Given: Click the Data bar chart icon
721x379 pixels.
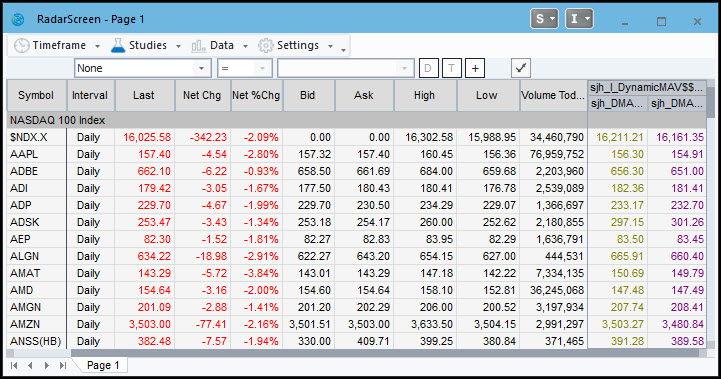Looking at the screenshot, I should point(198,46).
